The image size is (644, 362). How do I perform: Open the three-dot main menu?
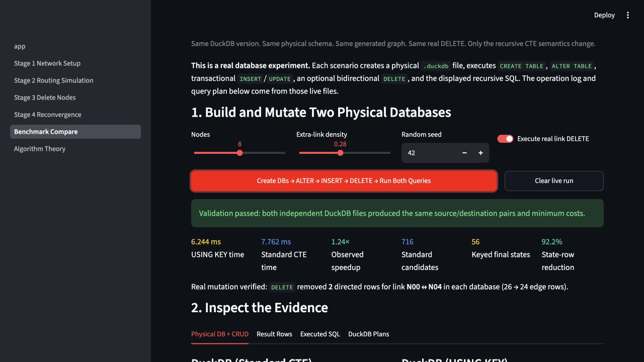click(628, 15)
